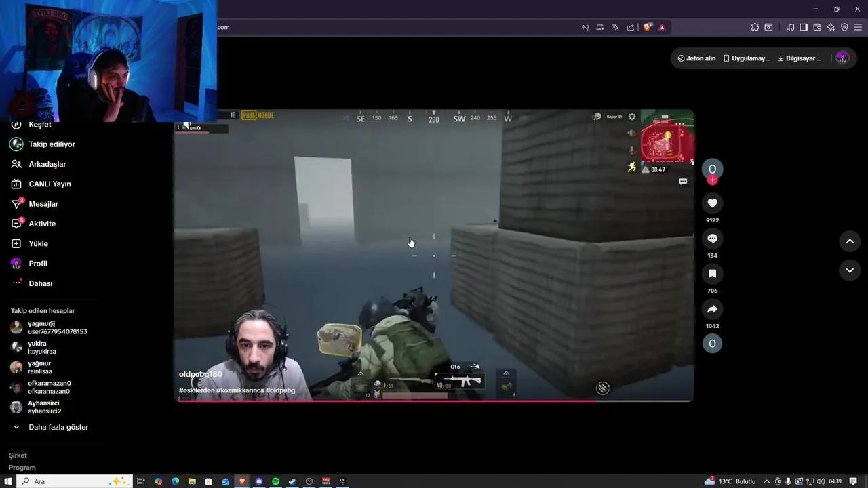Viewport: 868px width, 488px height.
Task: Click the translate page icon
Action: point(615,27)
